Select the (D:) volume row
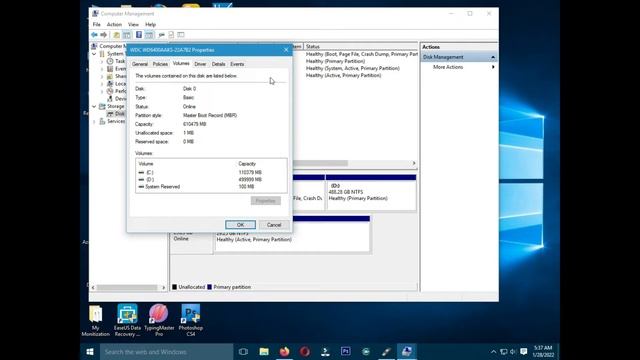 pos(211,180)
